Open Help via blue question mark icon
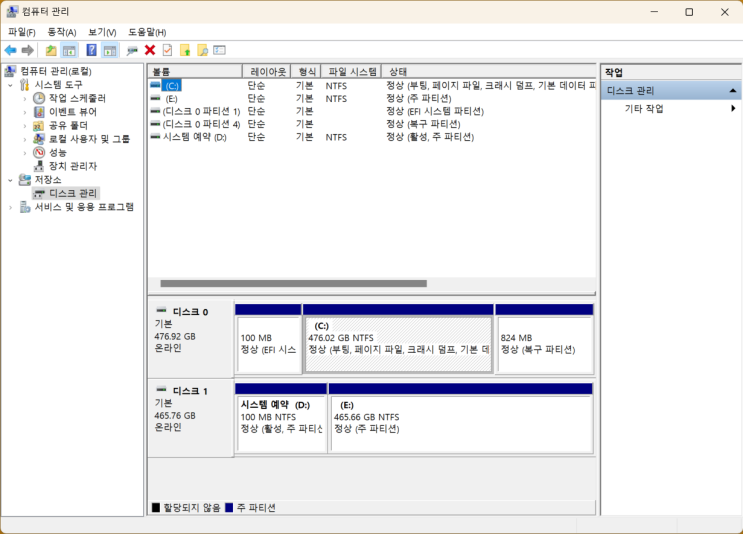This screenshot has height=534, width=743. pos(91,50)
